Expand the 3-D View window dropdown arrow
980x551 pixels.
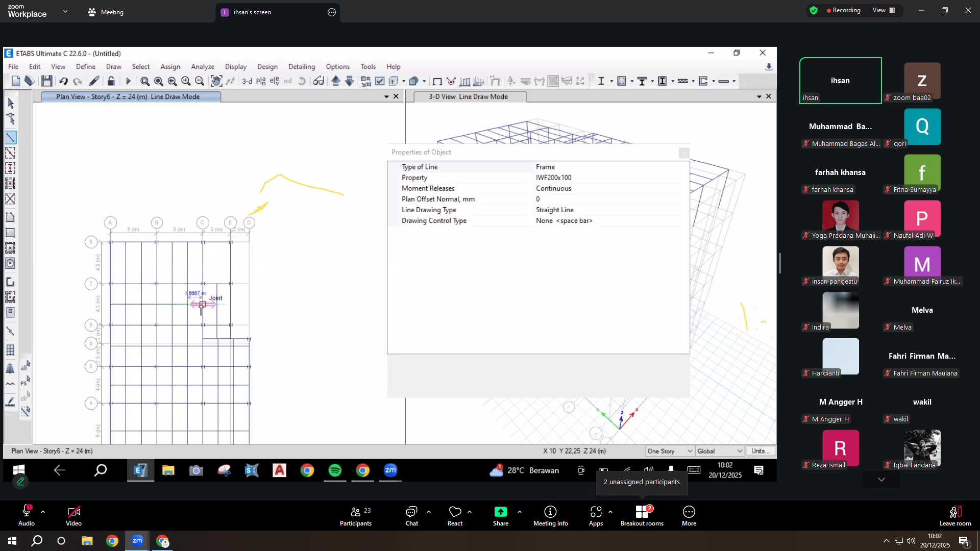coord(759,96)
